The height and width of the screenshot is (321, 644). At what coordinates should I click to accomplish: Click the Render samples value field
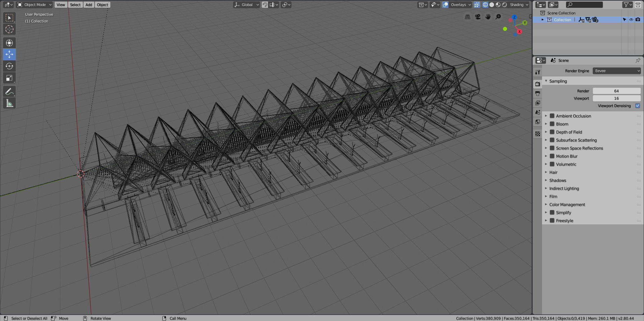(616, 91)
